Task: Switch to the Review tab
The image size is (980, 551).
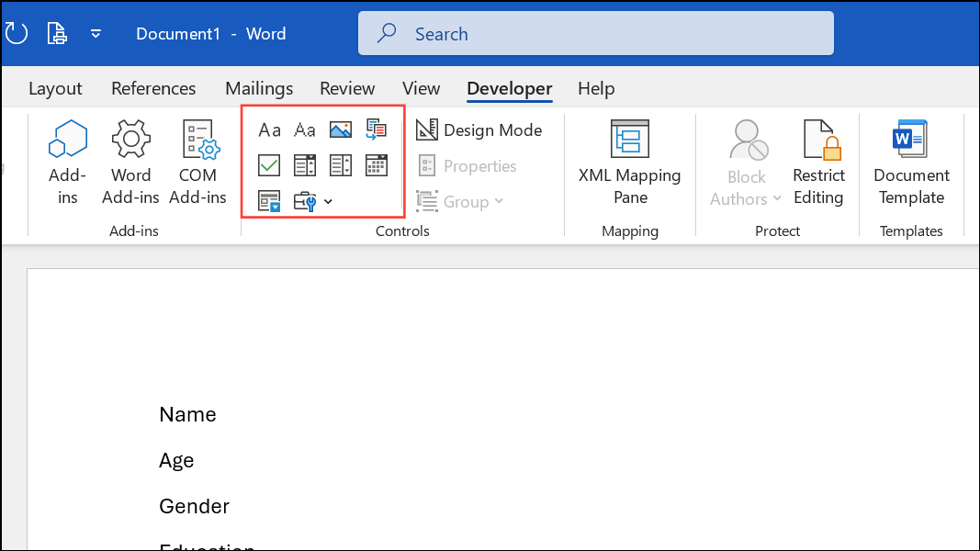Action: [x=346, y=88]
